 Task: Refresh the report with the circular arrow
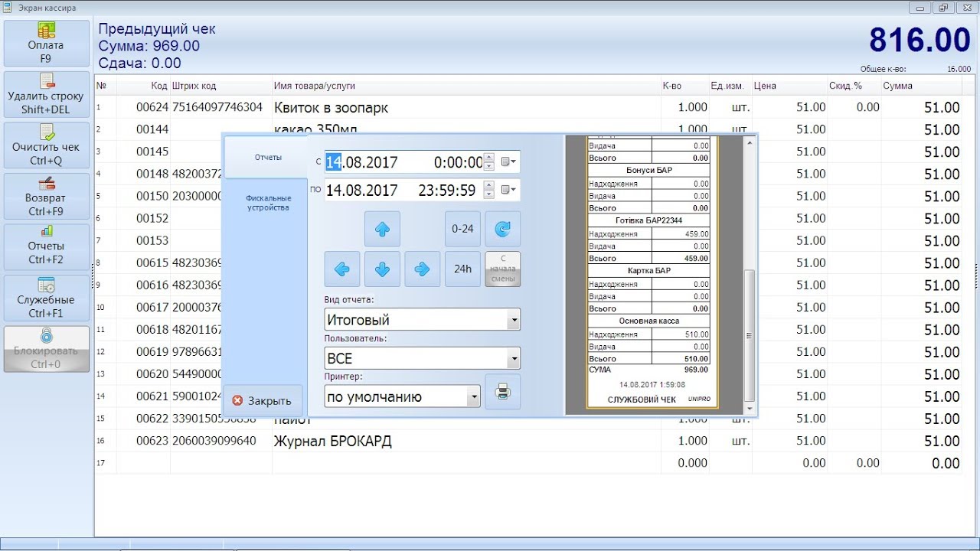[x=502, y=229]
